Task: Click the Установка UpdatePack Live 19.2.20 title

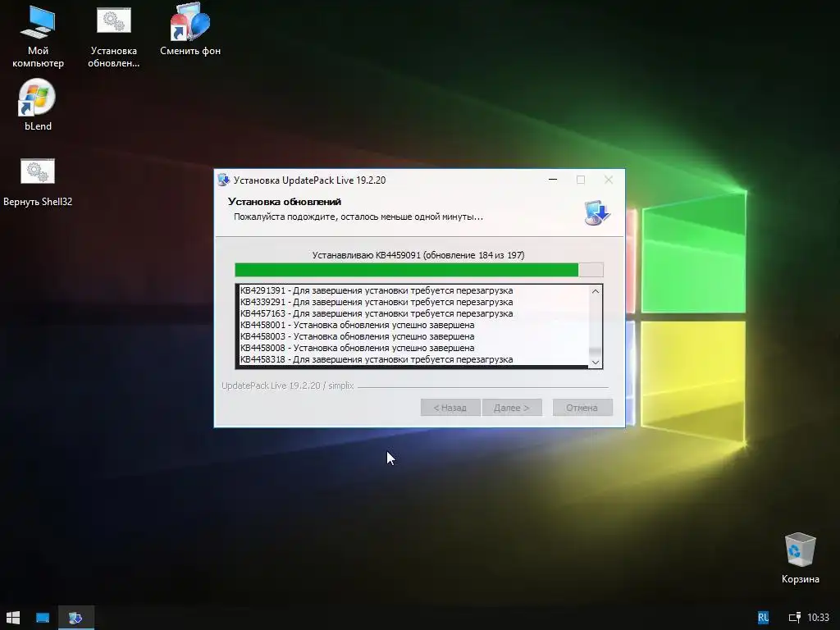Action: [x=309, y=180]
